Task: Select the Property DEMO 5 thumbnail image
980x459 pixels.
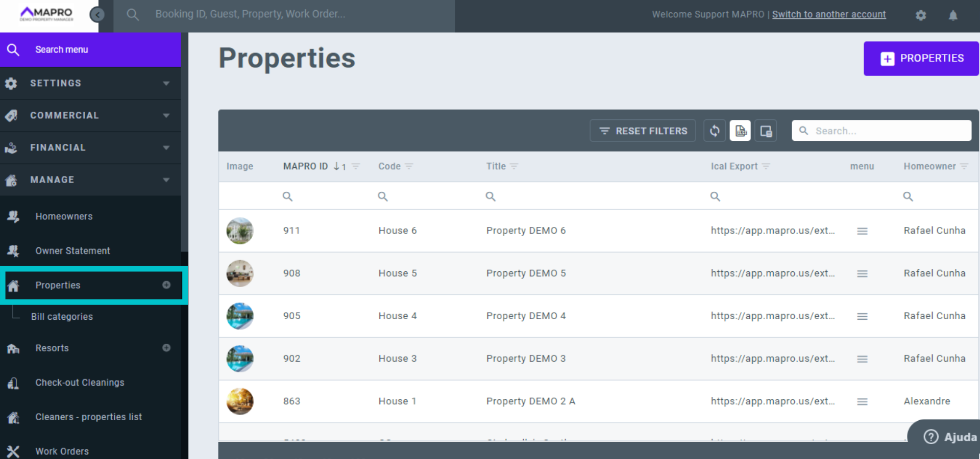Action: [240, 273]
